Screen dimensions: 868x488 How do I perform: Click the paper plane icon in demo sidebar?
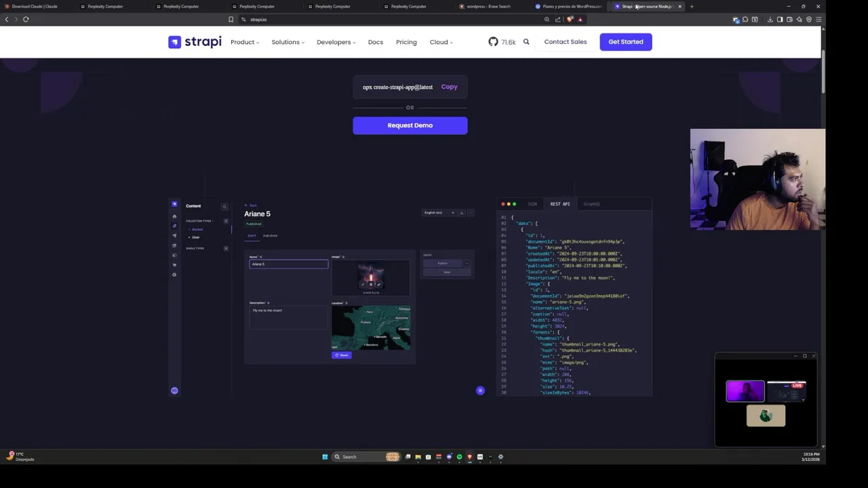[174, 236]
